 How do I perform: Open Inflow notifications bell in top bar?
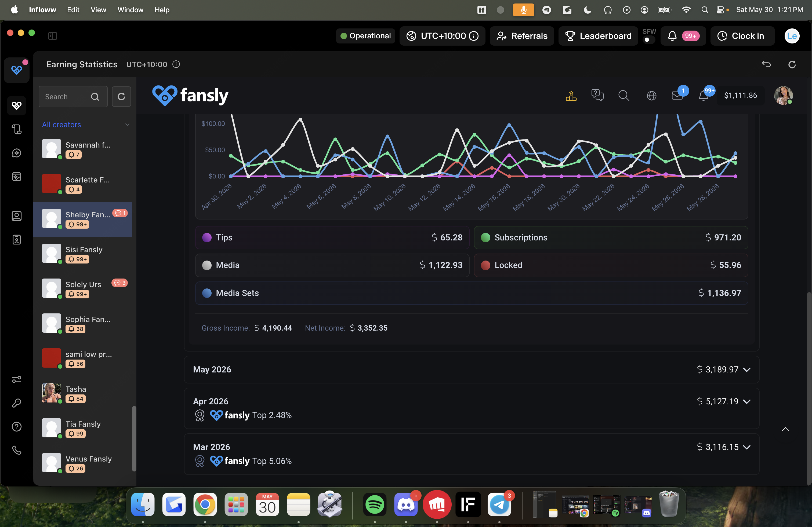pos(683,36)
